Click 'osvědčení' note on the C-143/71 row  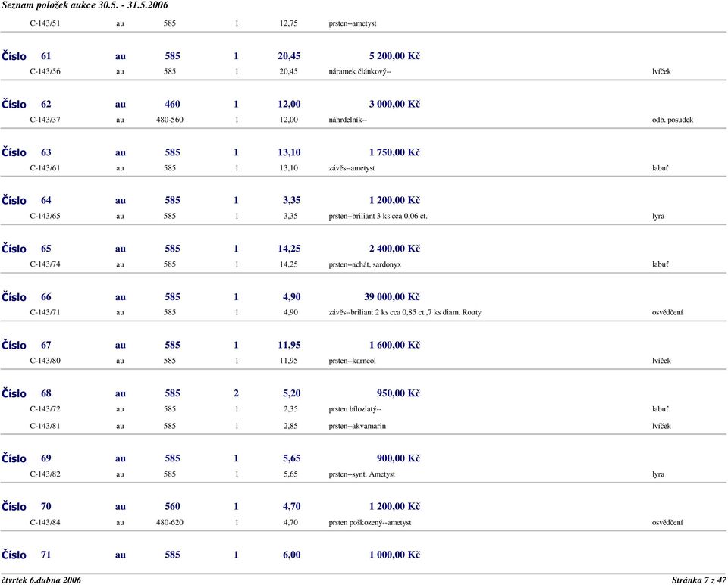tap(667, 312)
